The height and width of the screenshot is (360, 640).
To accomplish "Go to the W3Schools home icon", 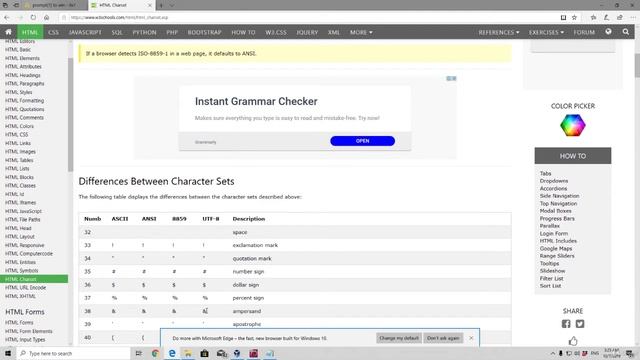I will tap(8, 32).
